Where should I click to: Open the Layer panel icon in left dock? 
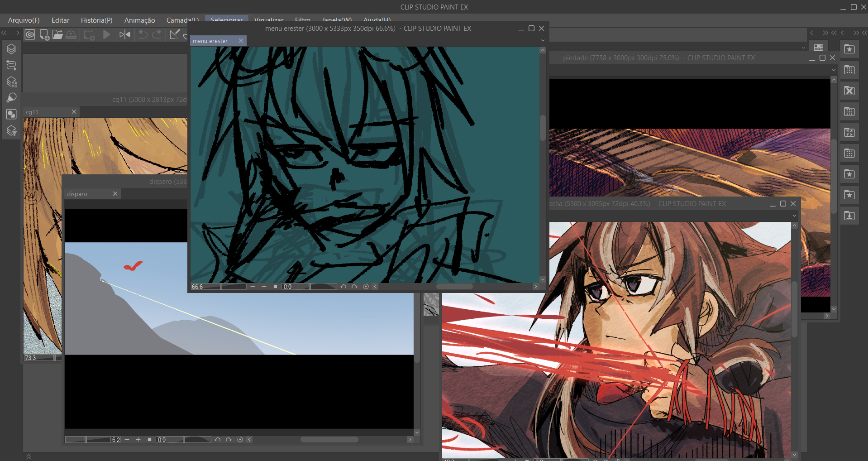11,49
